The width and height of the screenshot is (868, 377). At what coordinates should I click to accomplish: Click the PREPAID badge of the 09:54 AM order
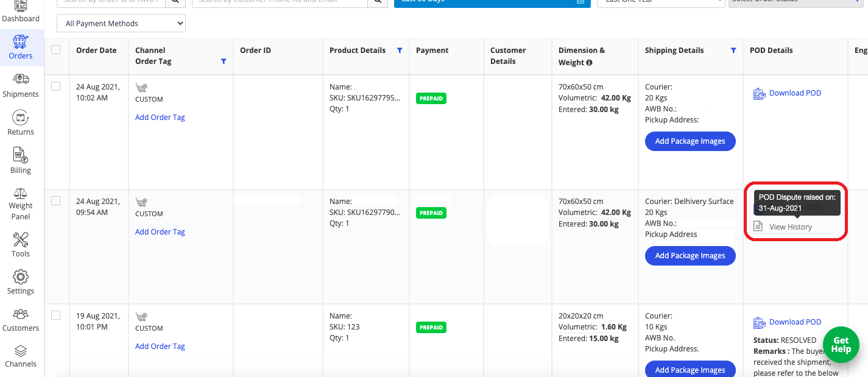431,213
